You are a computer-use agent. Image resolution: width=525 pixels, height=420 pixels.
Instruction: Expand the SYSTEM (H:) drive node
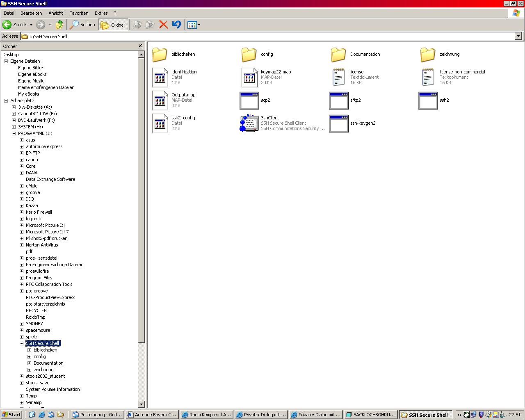(14, 127)
